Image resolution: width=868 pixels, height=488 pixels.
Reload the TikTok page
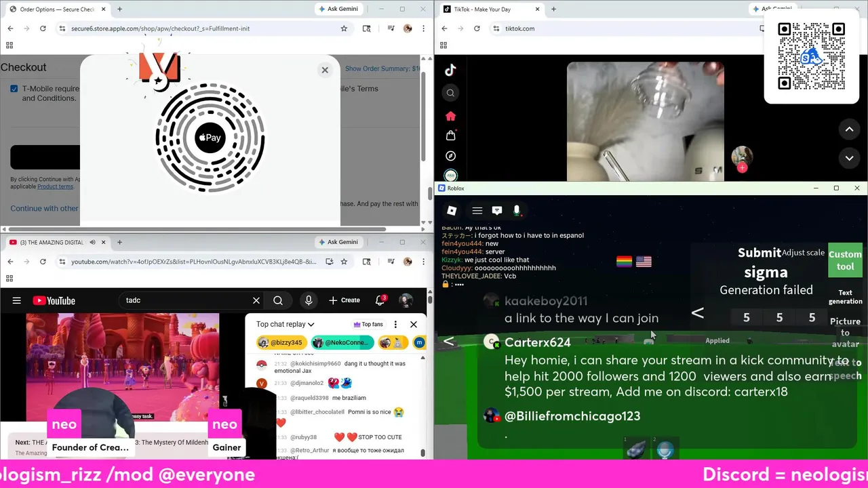(x=477, y=28)
